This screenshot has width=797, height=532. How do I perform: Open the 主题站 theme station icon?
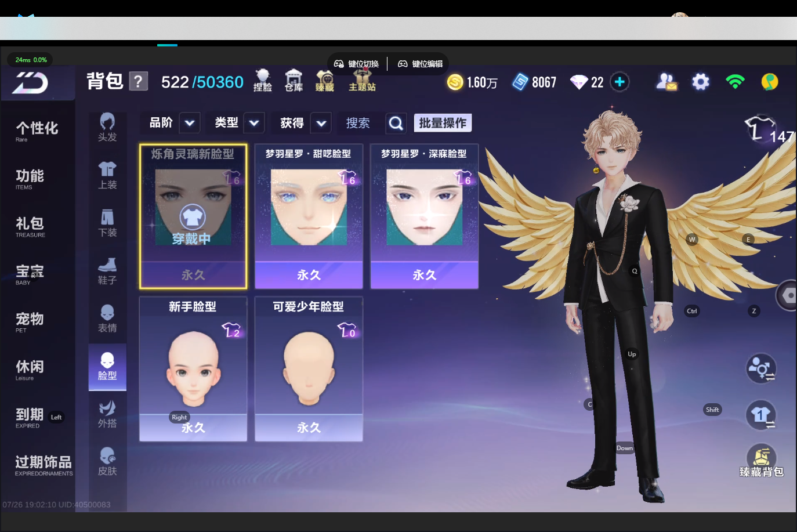pyautogui.click(x=362, y=81)
